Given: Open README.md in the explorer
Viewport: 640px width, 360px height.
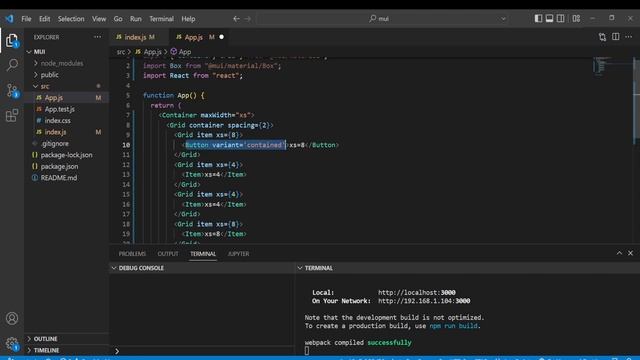Looking at the screenshot, I should [x=59, y=178].
